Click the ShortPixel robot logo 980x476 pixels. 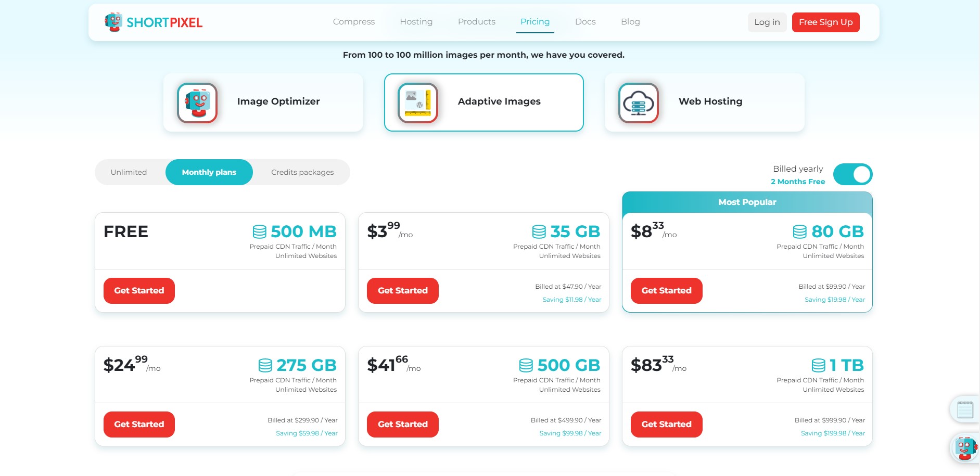click(113, 22)
